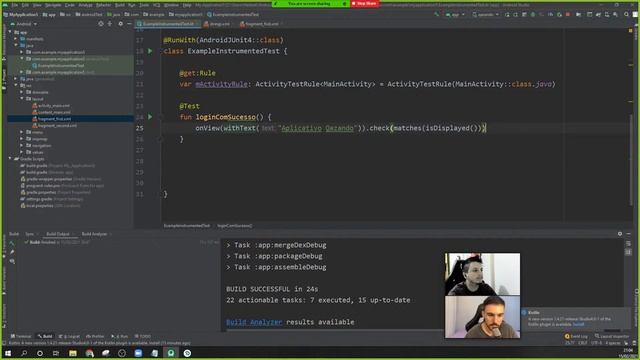The width and height of the screenshot is (640, 360).
Task: Collapse the java folder in the project tree
Action: 16,45
